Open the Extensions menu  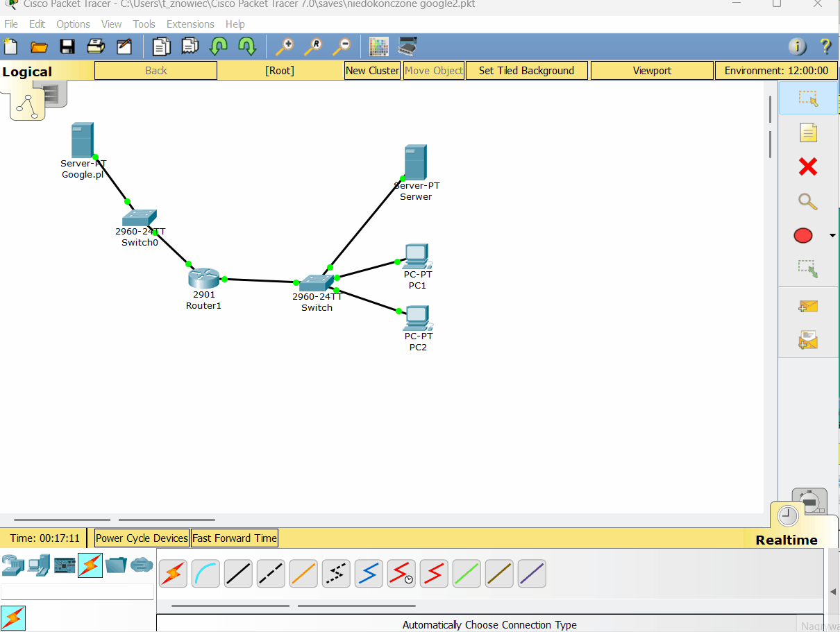click(190, 24)
